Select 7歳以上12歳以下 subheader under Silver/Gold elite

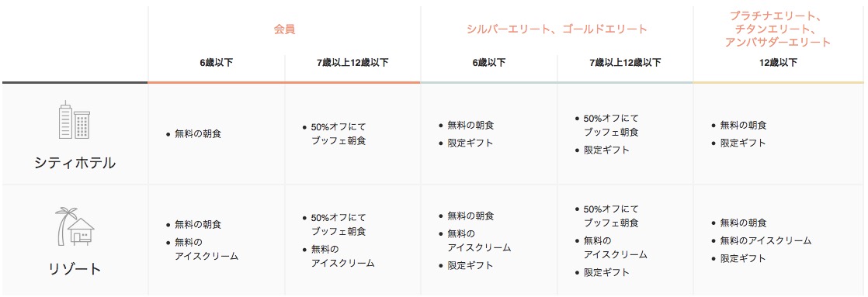point(625,63)
